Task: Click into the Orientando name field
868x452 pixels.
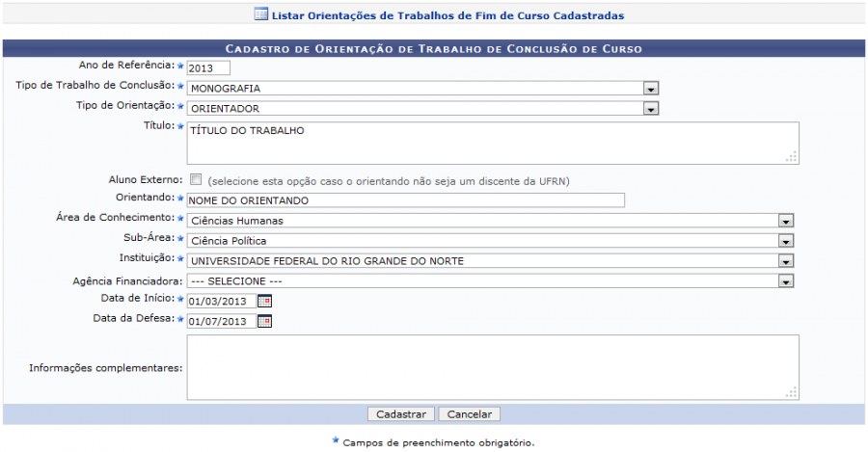Action: [405, 200]
